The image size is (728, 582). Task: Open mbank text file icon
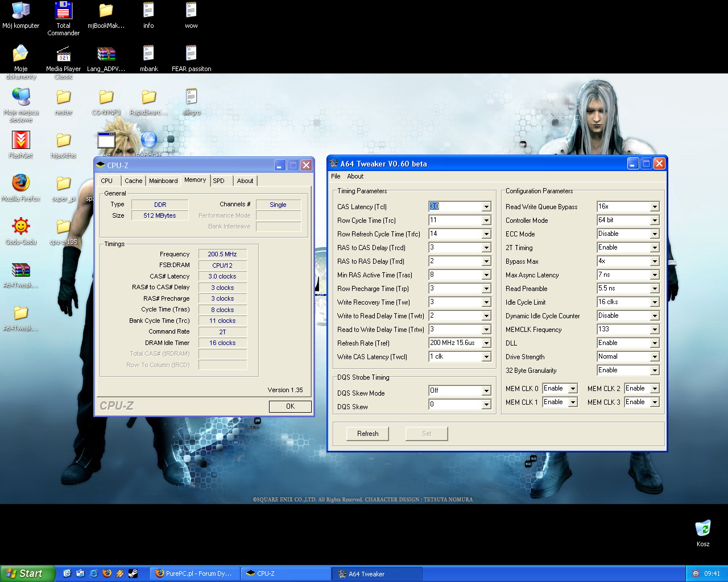tap(148, 59)
